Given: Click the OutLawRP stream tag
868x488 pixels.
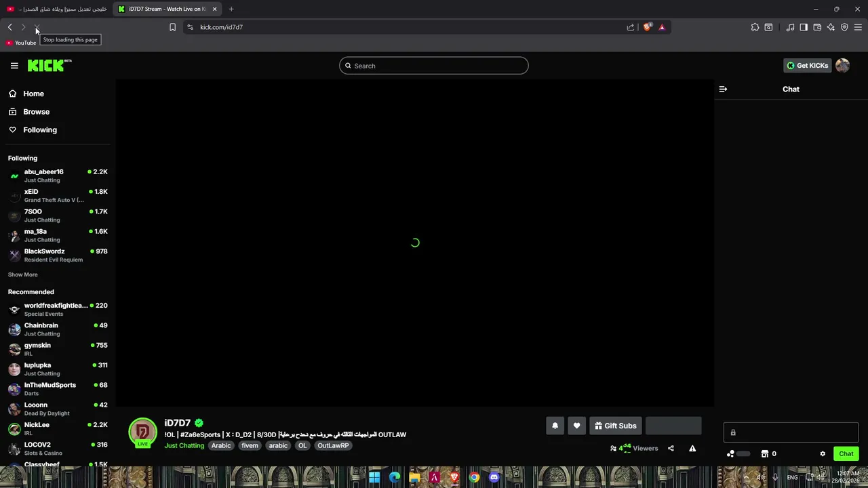Looking at the screenshot, I should 333,445.
